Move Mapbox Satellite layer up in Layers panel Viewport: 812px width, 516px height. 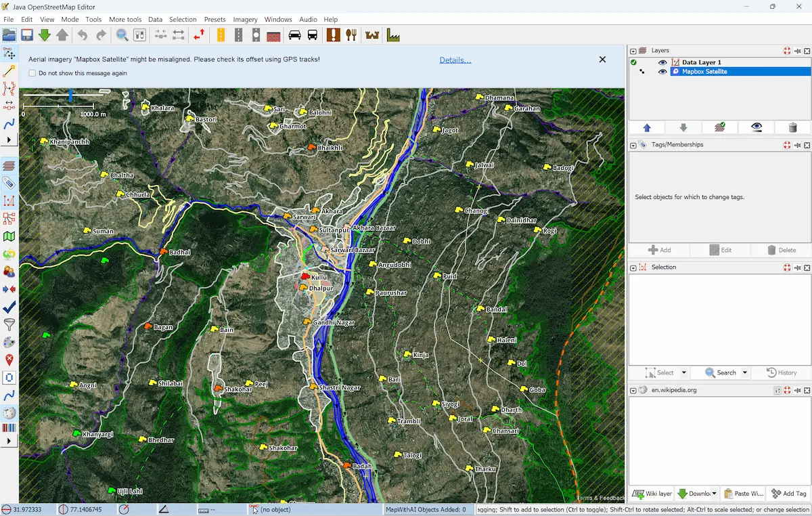[647, 127]
